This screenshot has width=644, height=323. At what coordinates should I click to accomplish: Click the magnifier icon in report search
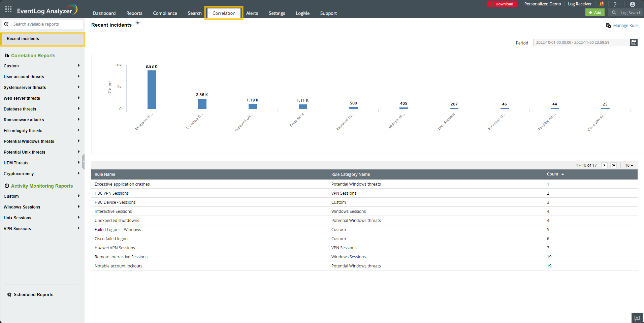[6, 24]
